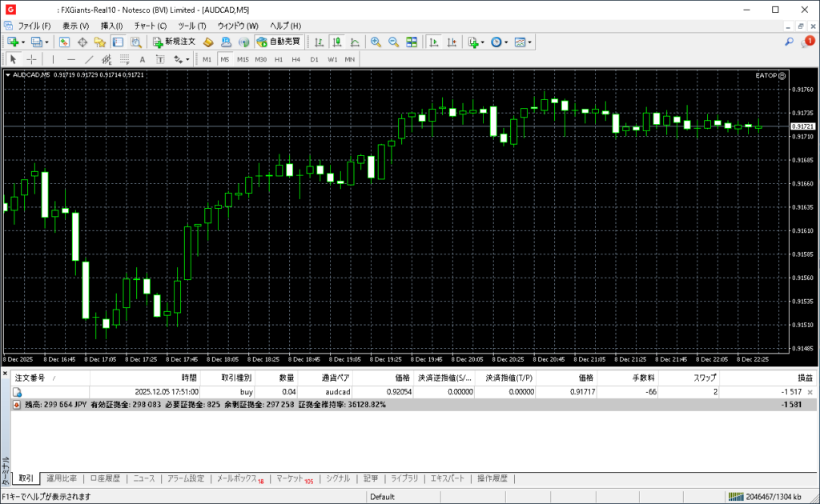Toggle chart auto scroll
This screenshot has width=820, height=504.
click(x=434, y=42)
